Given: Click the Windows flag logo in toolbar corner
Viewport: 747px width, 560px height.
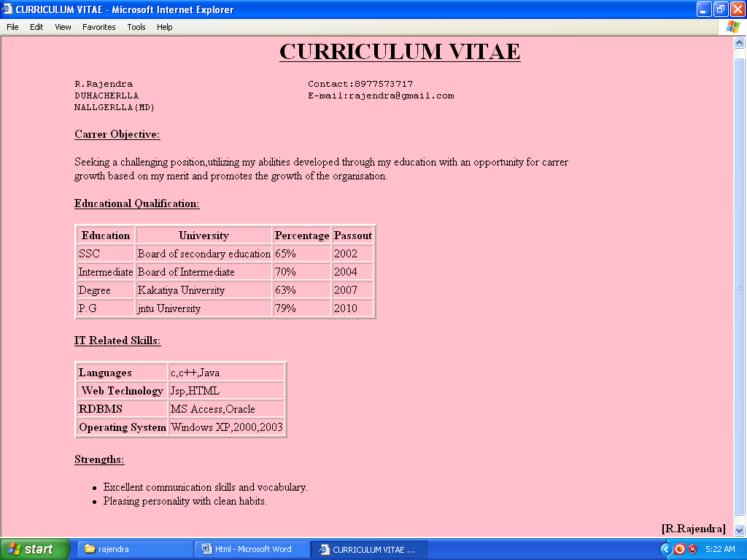Looking at the screenshot, I should coord(732,27).
